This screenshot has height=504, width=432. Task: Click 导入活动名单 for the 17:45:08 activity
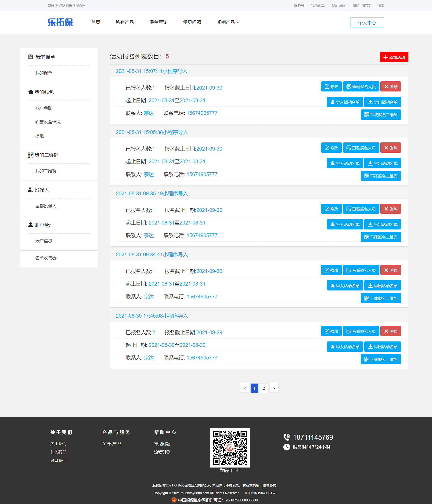(x=345, y=347)
